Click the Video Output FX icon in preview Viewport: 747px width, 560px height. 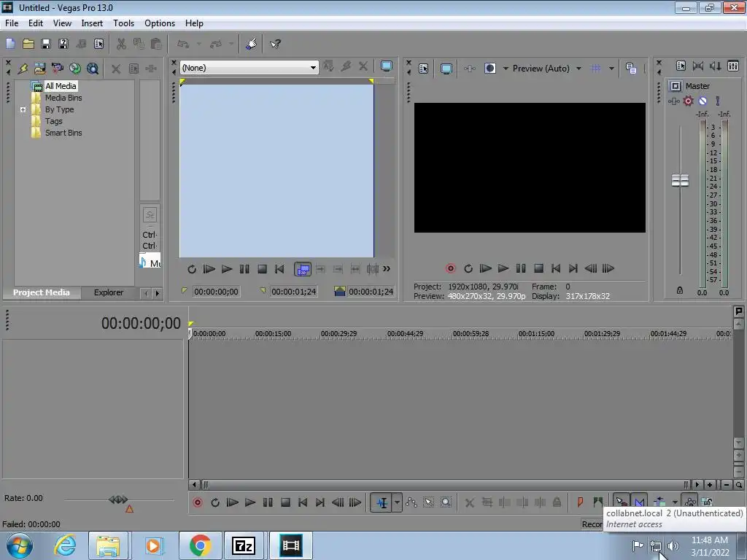point(470,69)
